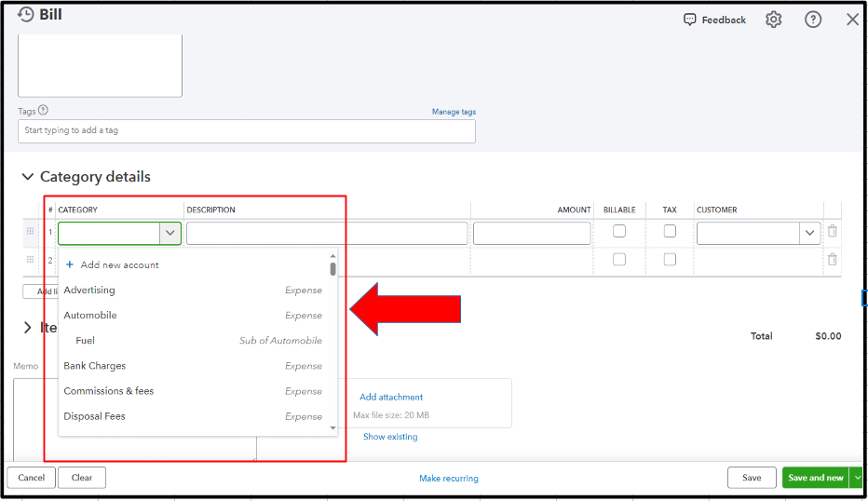Focus the Description field in row 1

(327, 233)
